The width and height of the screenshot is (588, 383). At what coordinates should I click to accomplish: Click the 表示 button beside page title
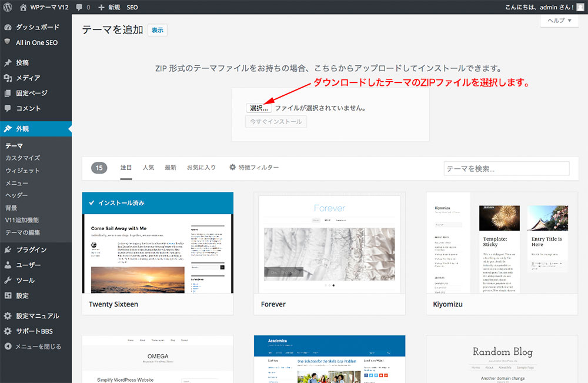(x=158, y=30)
